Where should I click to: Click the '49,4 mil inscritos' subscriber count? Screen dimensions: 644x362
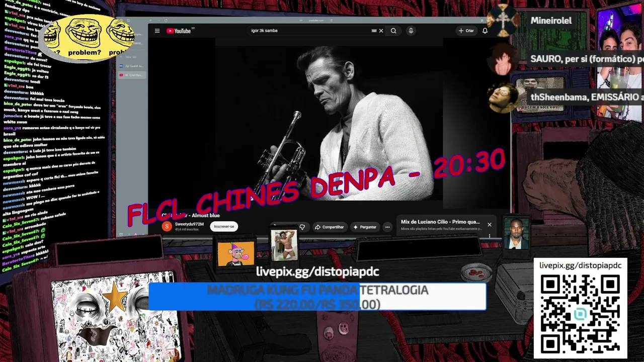pos(187,229)
